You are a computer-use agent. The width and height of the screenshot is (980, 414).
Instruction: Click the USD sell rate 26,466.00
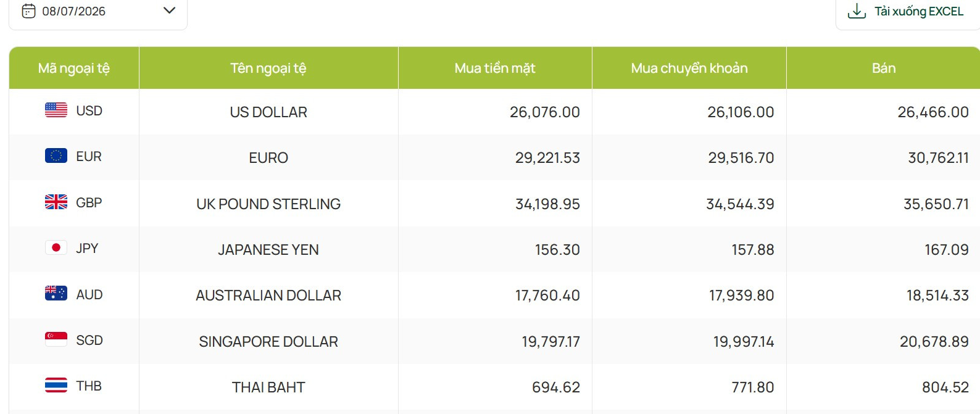[x=933, y=112]
